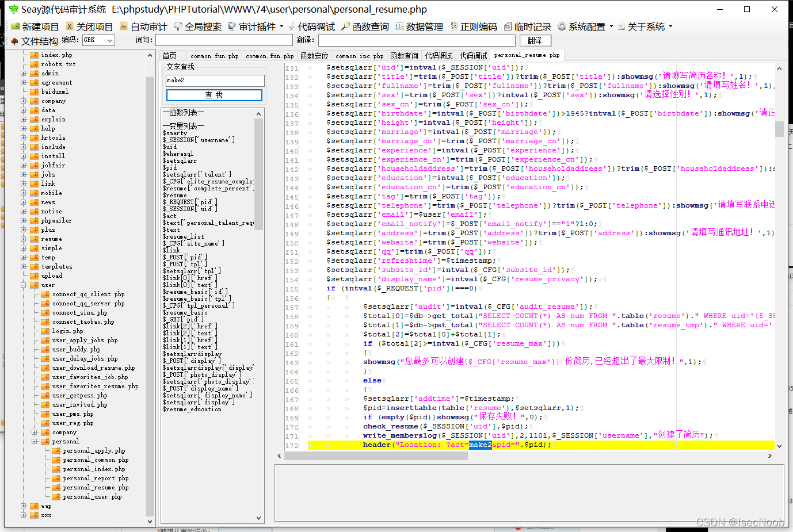Click the upload folder icon

coord(35,276)
